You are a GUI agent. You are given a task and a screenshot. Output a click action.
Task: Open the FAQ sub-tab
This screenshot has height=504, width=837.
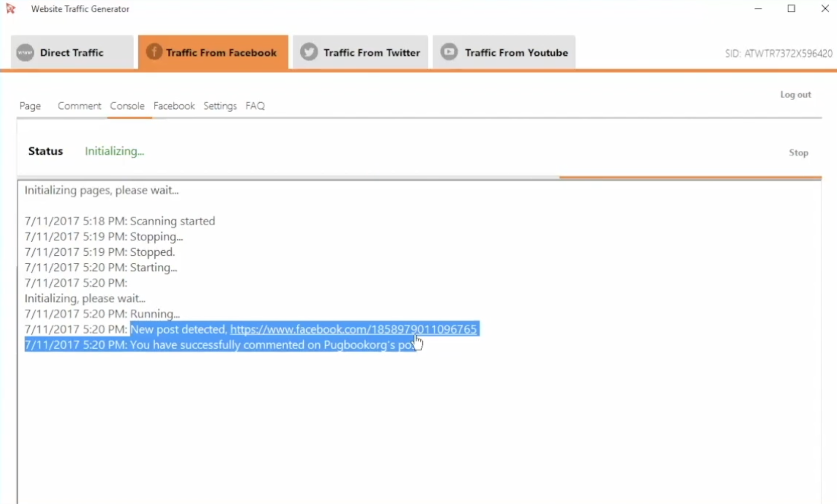click(x=255, y=106)
